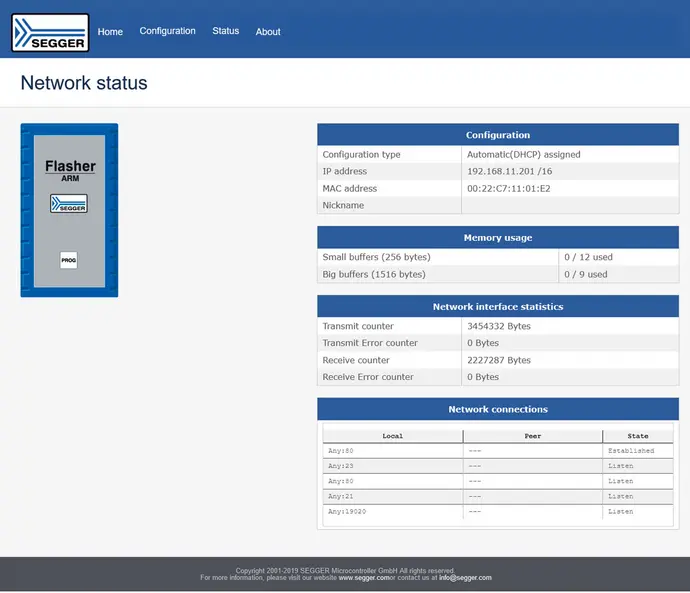Click the Network connections header
690x593 pixels.
point(497,409)
